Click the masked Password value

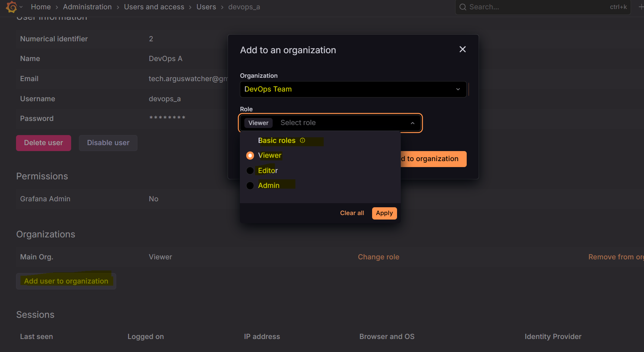[167, 118]
